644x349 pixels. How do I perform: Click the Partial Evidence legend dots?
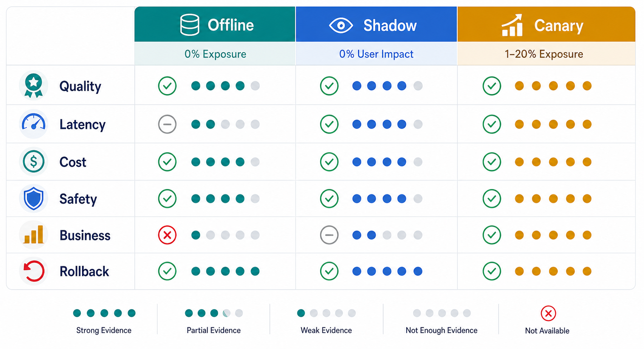click(x=214, y=313)
